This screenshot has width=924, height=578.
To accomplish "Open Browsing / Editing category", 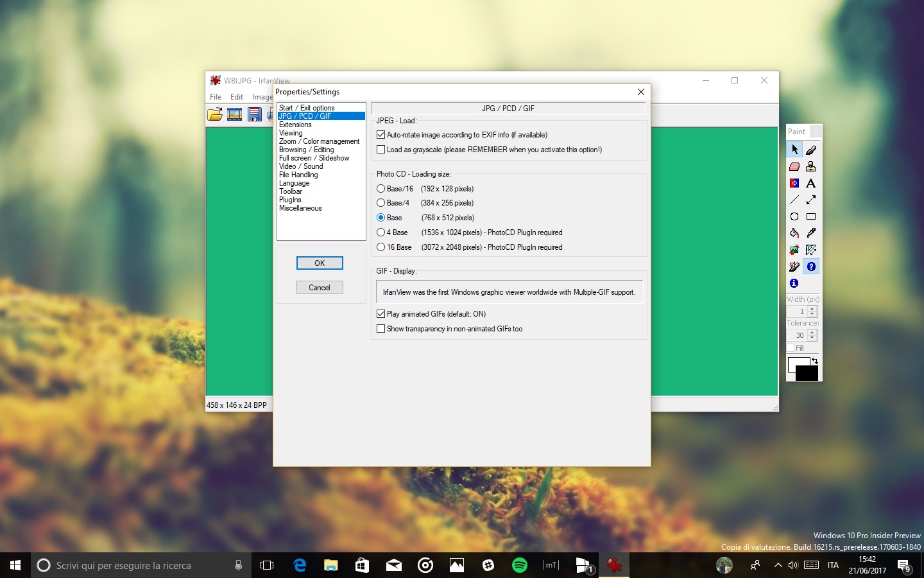I will pos(306,150).
